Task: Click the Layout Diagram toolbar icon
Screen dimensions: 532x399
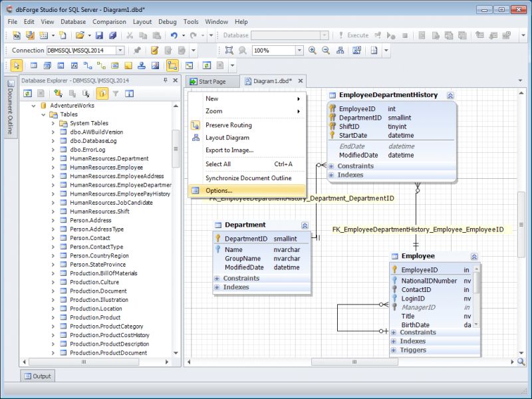Action: (x=340, y=50)
